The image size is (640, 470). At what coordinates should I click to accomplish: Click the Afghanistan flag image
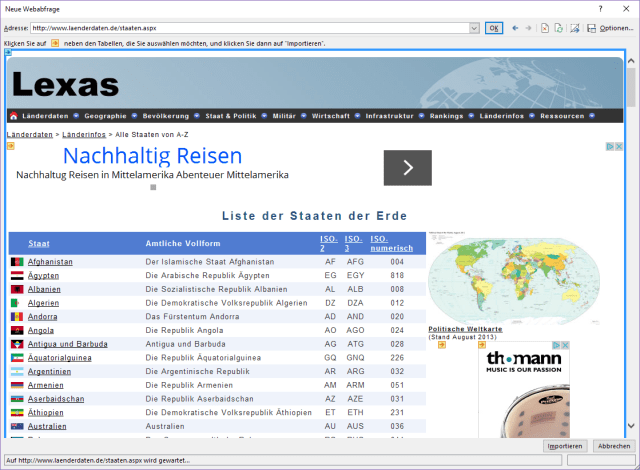(x=17, y=262)
